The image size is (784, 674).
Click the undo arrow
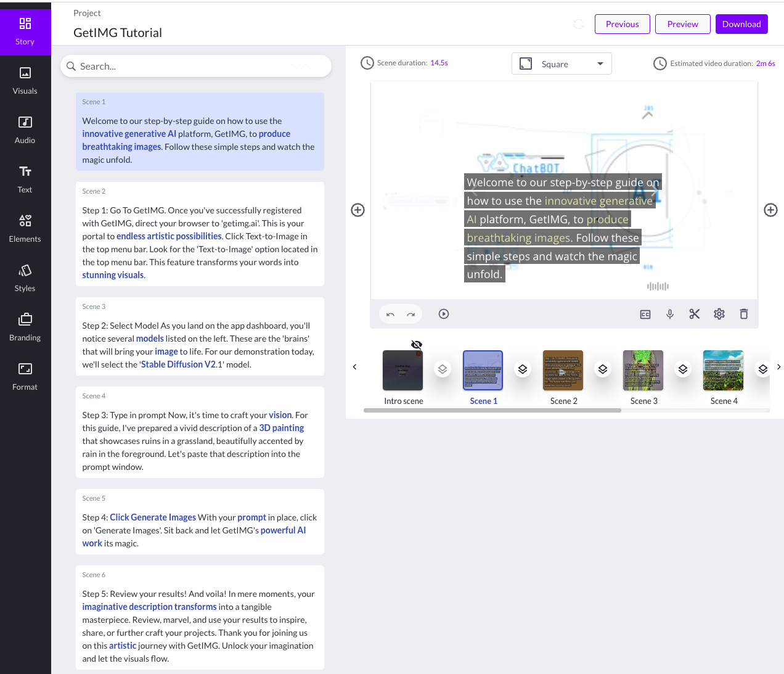(390, 314)
